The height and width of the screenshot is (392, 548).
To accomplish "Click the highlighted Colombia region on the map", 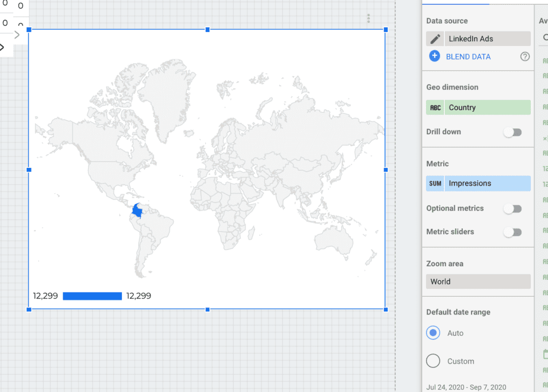I will click(x=137, y=211).
